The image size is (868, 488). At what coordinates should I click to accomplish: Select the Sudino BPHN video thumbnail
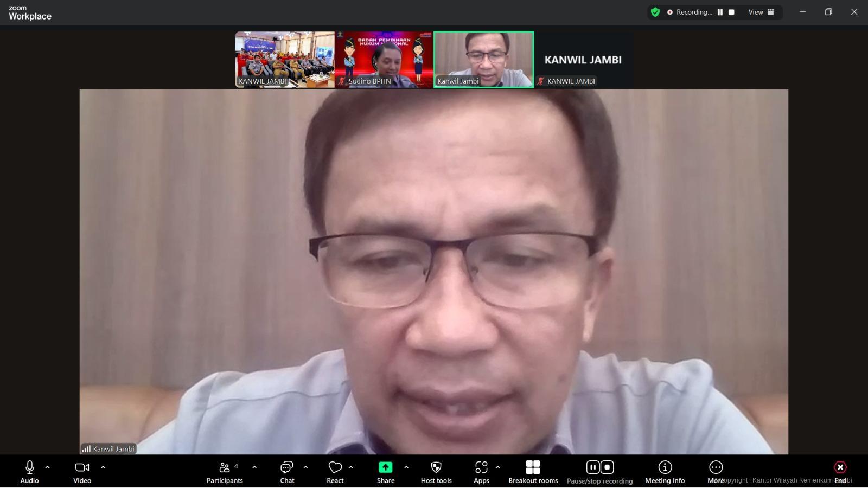[x=384, y=60]
